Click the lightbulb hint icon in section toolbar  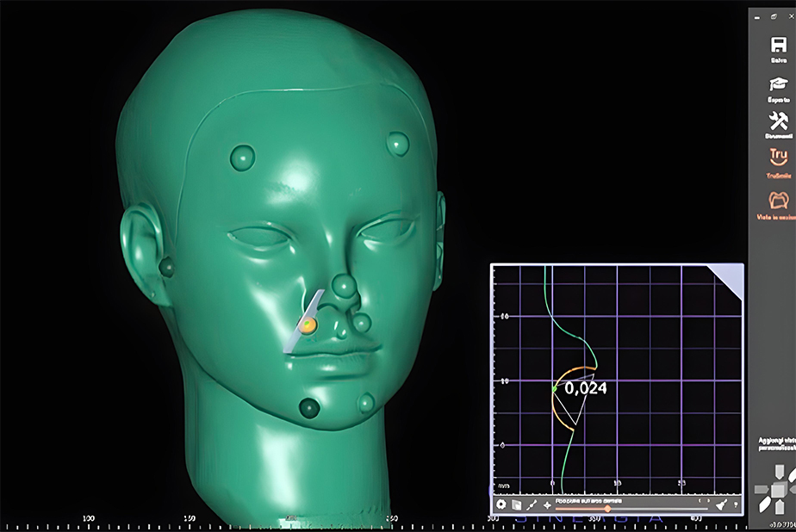[736, 504]
